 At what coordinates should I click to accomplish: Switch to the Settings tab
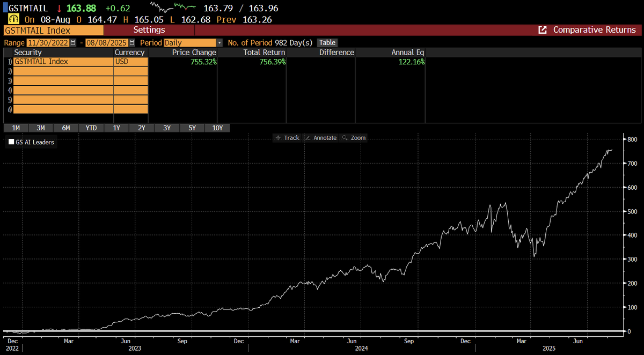pos(149,30)
